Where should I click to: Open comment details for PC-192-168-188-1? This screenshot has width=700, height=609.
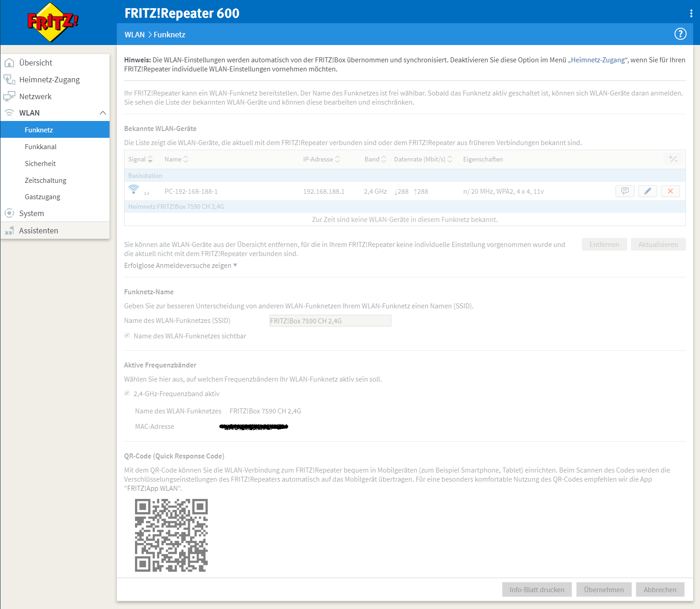point(625,191)
